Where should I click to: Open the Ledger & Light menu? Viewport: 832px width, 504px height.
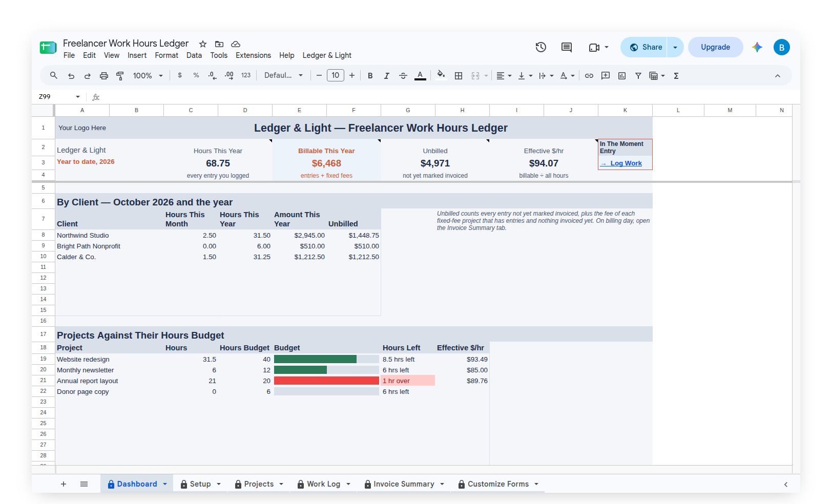click(327, 55)
